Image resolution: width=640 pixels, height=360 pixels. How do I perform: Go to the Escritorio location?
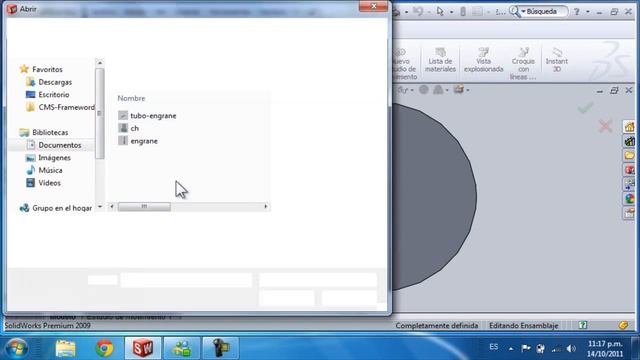tap(48, 95)
